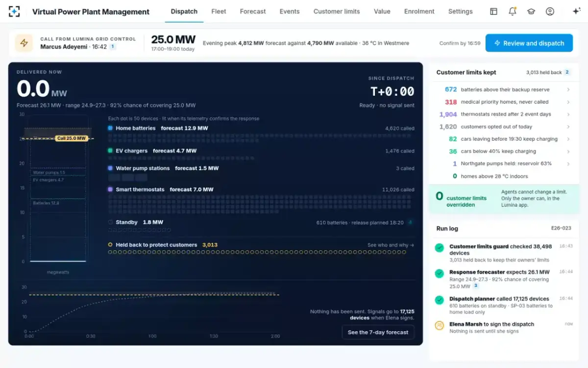
Task: Click the 11,026 called count
Action: (x=398, y=190)
